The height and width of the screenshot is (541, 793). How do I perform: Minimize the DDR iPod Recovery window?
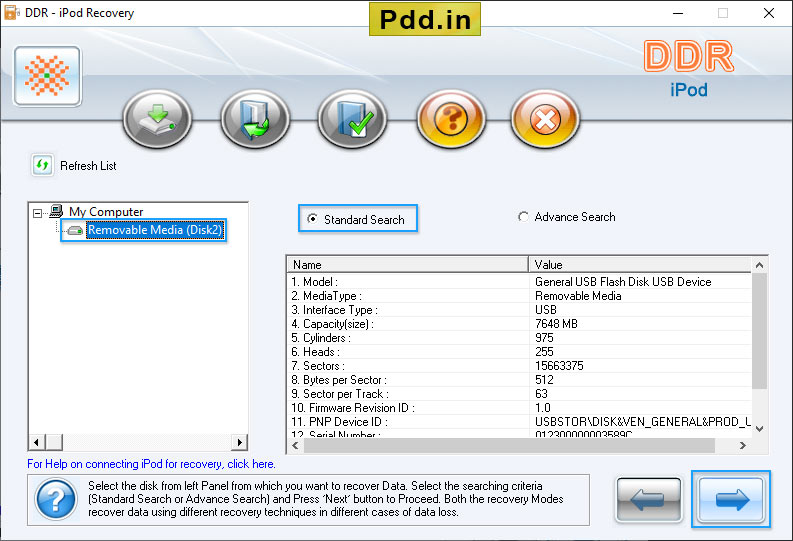coord(678,13)
